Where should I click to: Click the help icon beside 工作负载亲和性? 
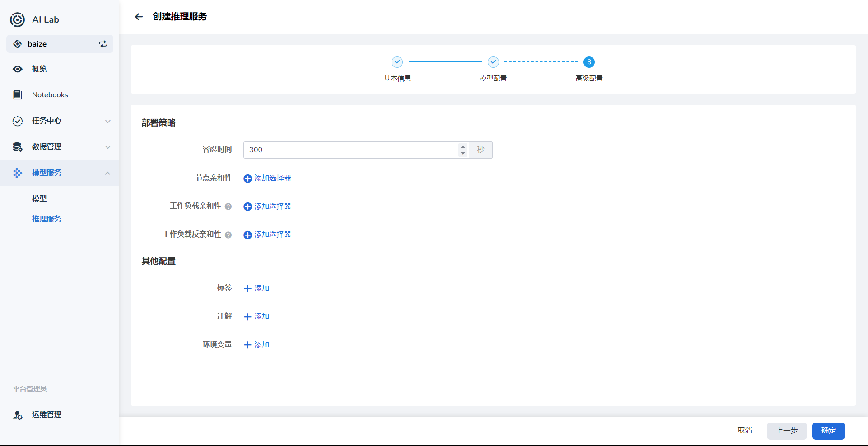pyautogui.click(x=228, y=207)
